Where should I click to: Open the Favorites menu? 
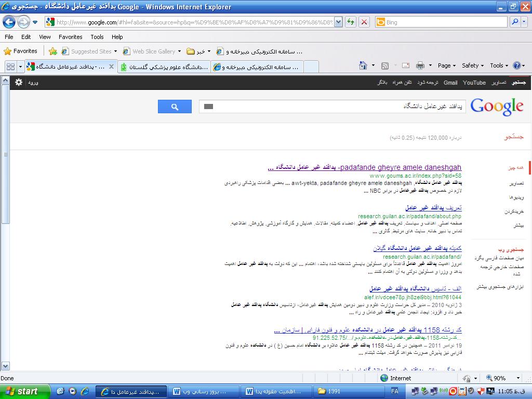71,37
